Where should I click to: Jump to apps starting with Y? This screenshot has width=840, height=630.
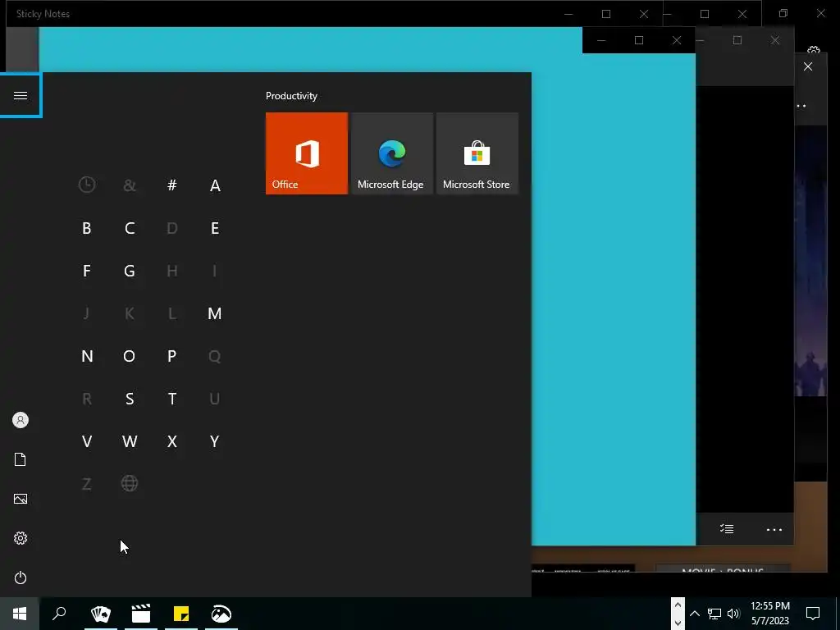click(215, 441)
